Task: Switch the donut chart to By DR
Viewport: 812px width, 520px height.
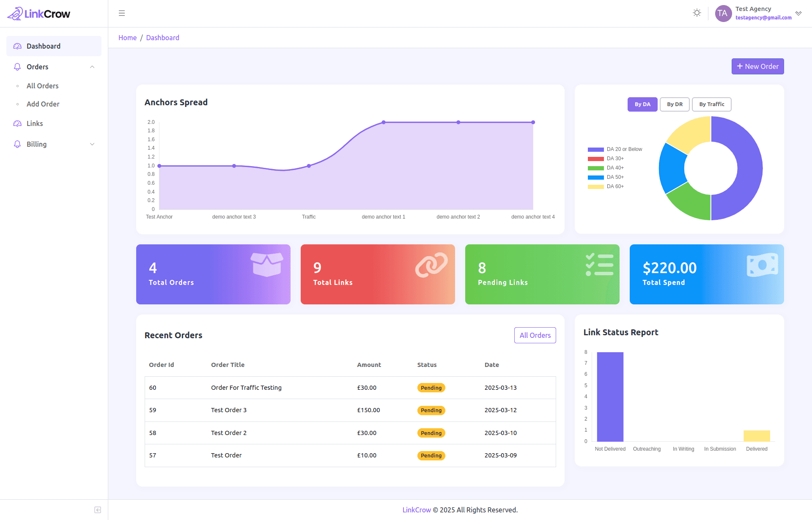Action: [x=675, y=104]
